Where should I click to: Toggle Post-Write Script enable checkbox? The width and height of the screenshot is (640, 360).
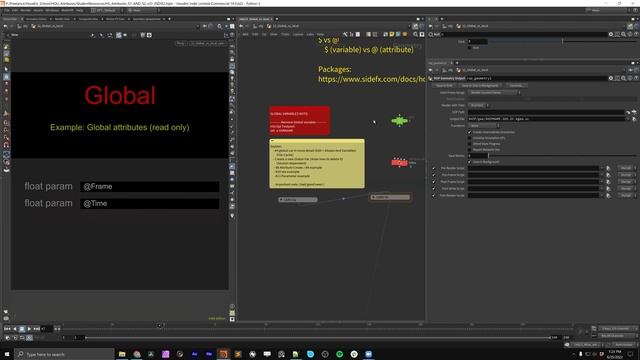click(x=433, y=189)
